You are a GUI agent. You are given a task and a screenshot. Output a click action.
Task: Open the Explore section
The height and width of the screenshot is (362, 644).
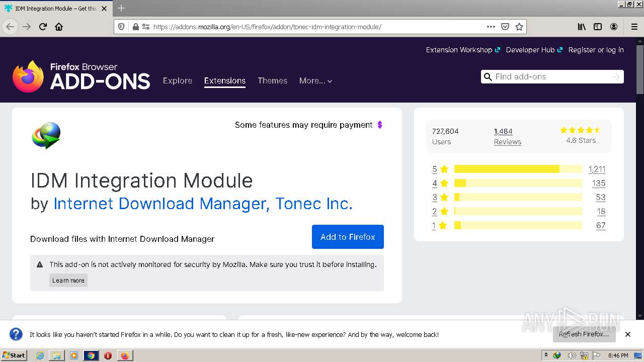coord(178,80)
